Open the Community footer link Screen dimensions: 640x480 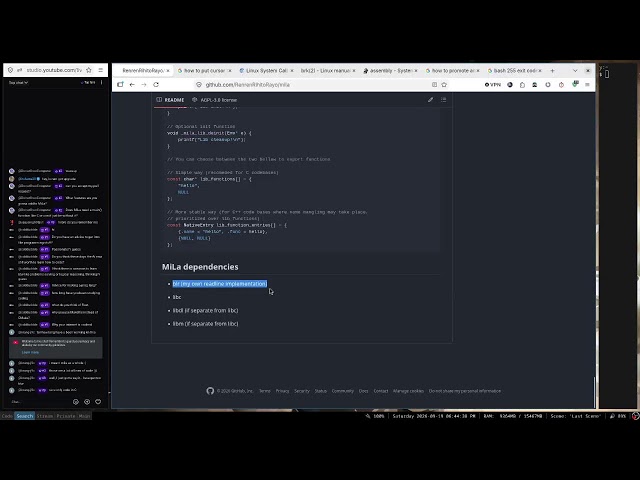click(x=342, y=391)
